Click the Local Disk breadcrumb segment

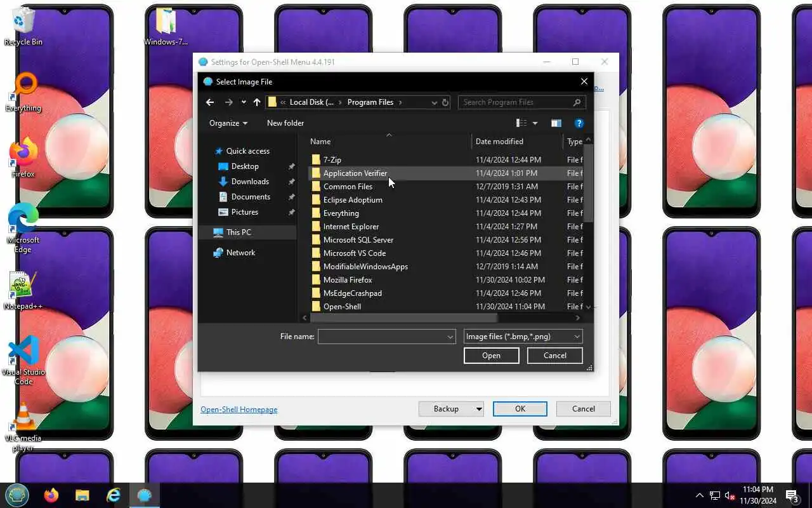(x=311, y=102)
